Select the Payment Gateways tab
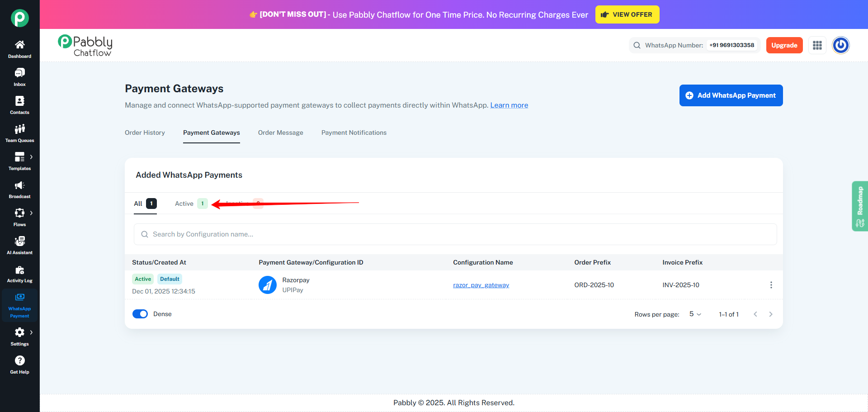 (212, 133)
